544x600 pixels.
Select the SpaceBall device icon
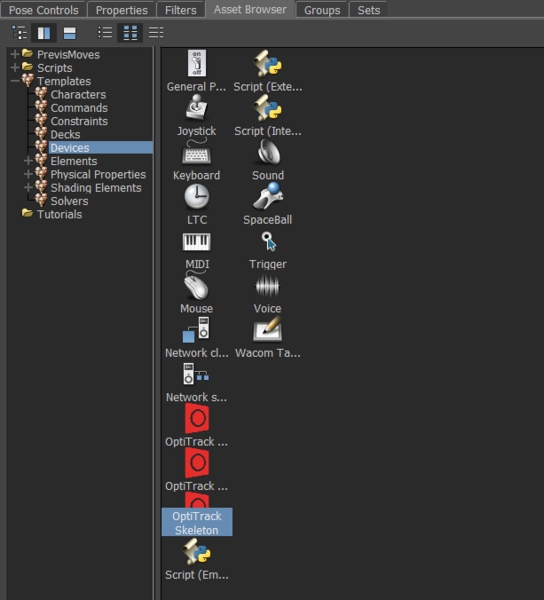(x=268, y=196)
